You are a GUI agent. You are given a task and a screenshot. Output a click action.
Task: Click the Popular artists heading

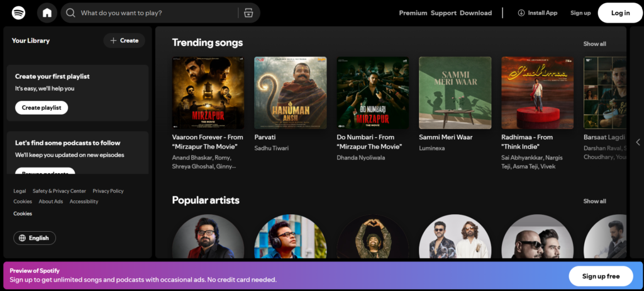tap(206, 200)
